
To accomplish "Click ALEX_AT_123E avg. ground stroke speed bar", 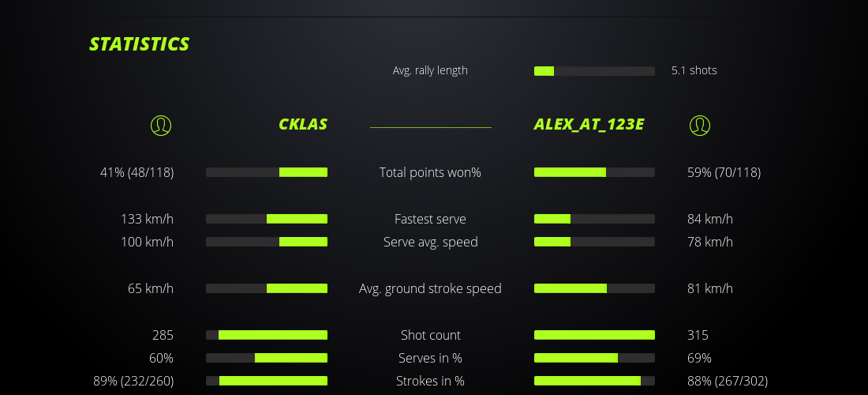I will pos(594,288).
